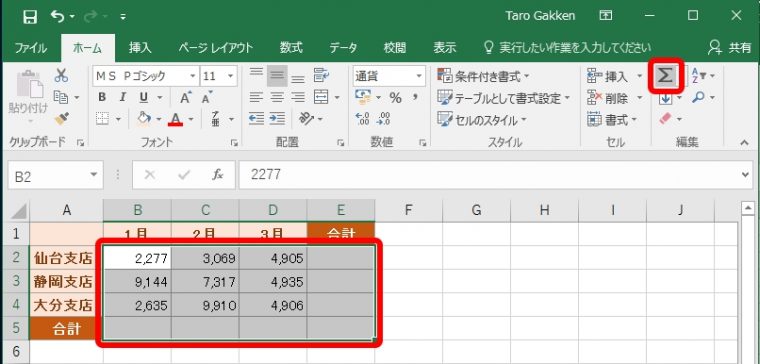Screen dimensions: 760x364
Task: Click the increase indent icon
Action: point(277,118)
